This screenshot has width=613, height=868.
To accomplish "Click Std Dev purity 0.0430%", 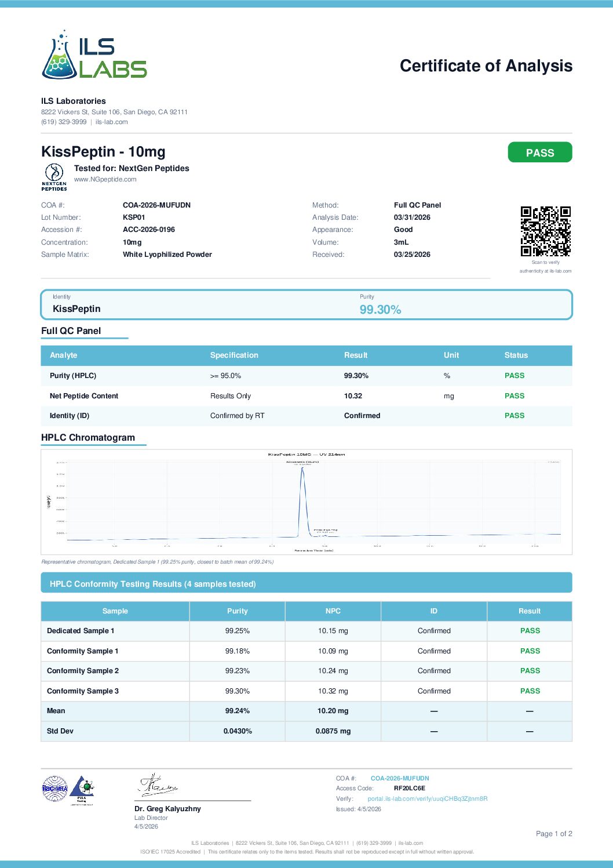I will [238, 731].
